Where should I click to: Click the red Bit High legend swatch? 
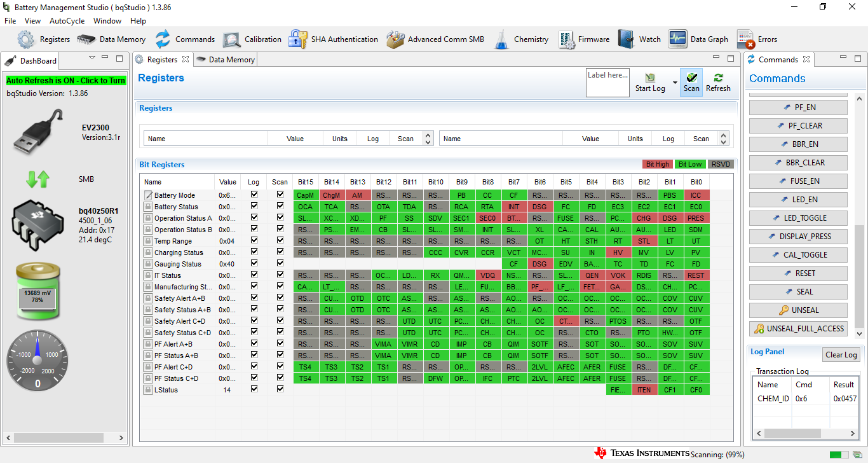point(658,164)
